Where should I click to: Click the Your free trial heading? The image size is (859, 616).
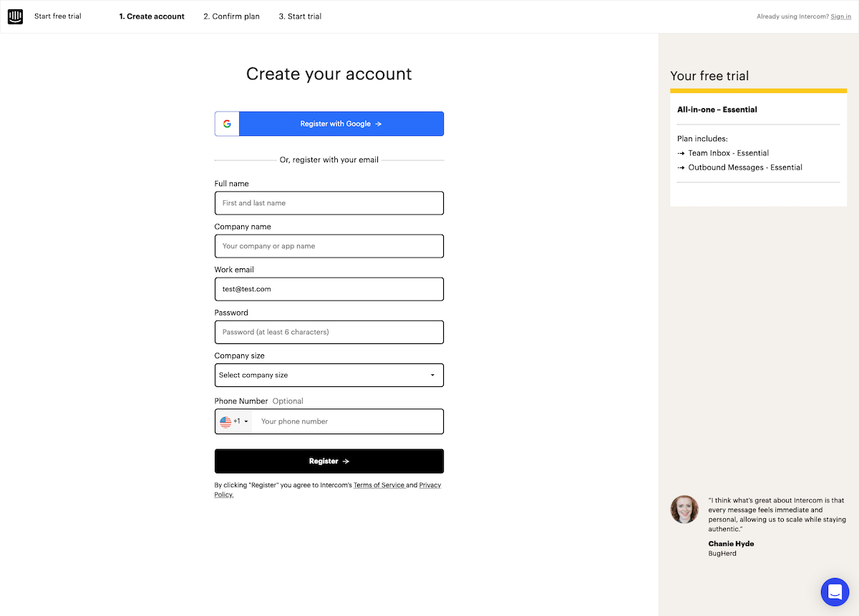click(x=709, y=76)
